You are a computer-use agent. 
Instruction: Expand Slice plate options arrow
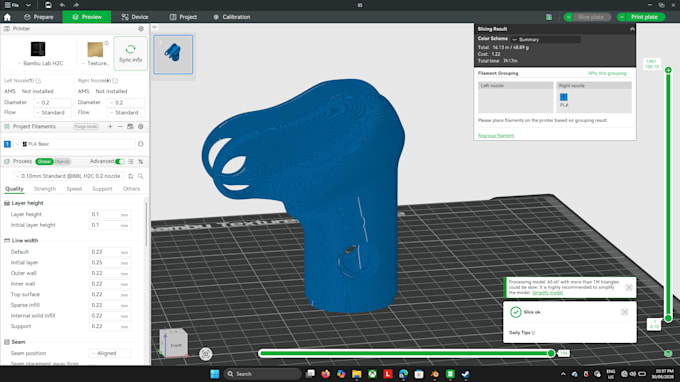(568, 17)
